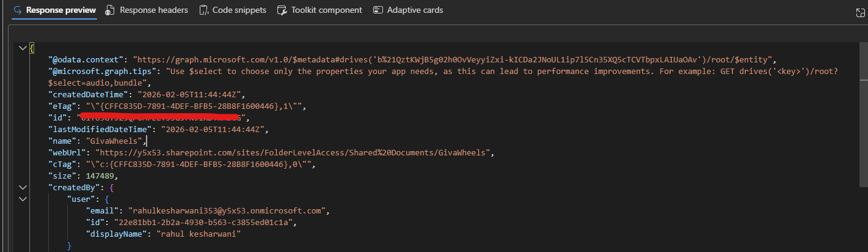
Task: Collapse the root JSON object
Action: (x=23, y=48)
